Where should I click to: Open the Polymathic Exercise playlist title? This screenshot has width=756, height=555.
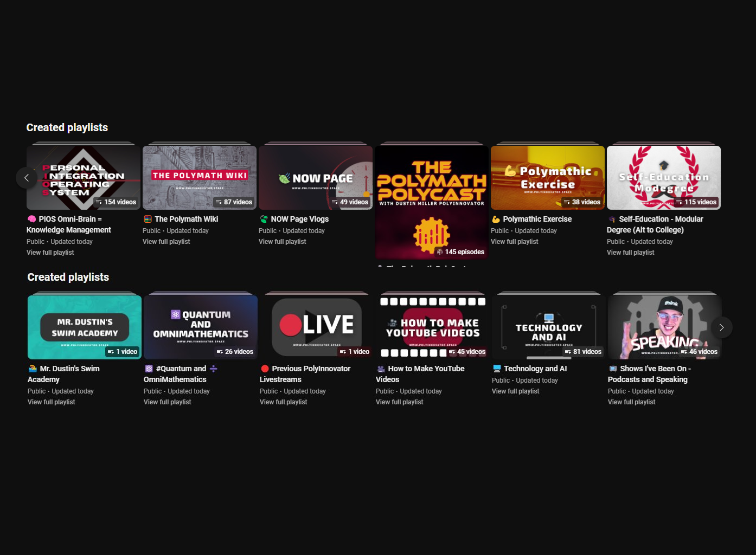537,219
